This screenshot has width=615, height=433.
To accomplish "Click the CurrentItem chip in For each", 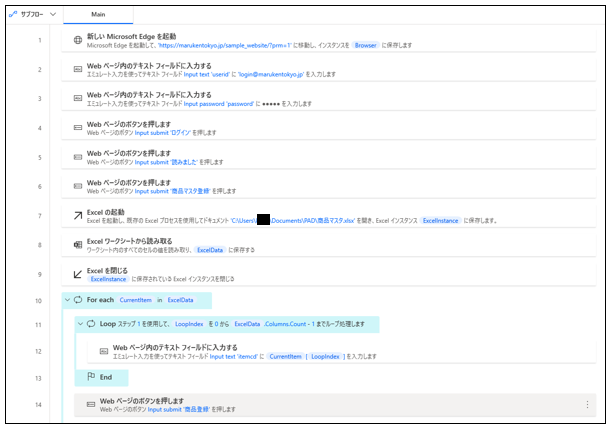I will [x=136, y=300].
